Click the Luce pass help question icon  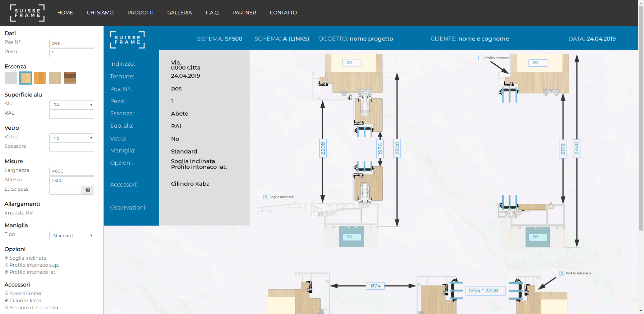88,190
